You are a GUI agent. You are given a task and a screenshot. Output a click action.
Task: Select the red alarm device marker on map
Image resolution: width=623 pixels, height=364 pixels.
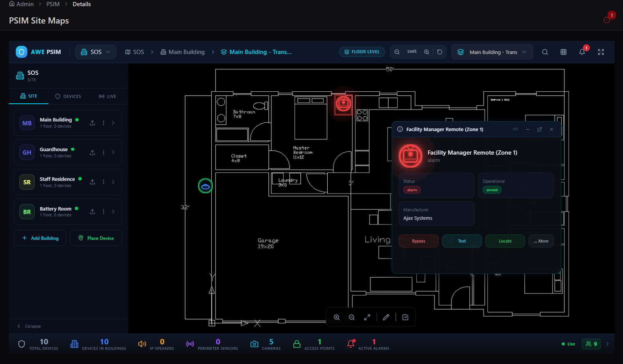(x=343, y=103)
